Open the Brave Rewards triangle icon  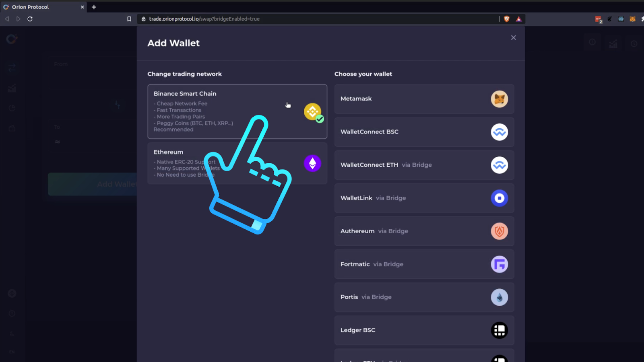click(519, 19)
